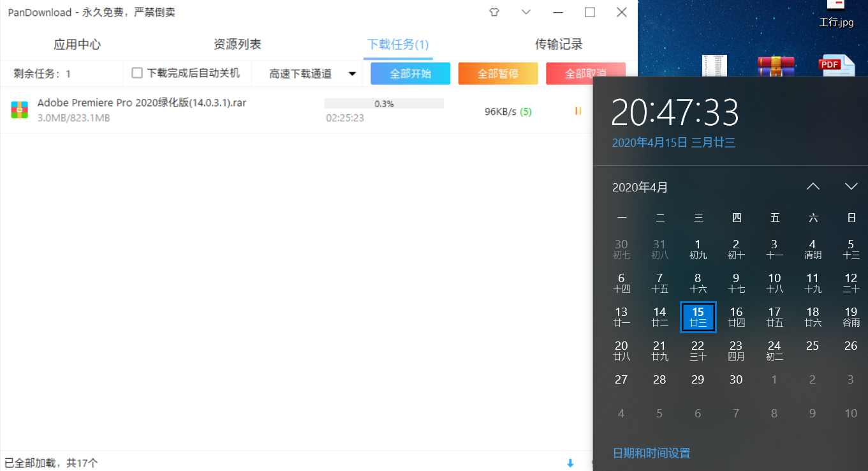Select grayed March 30 初七 in calendar

[621, 249]
